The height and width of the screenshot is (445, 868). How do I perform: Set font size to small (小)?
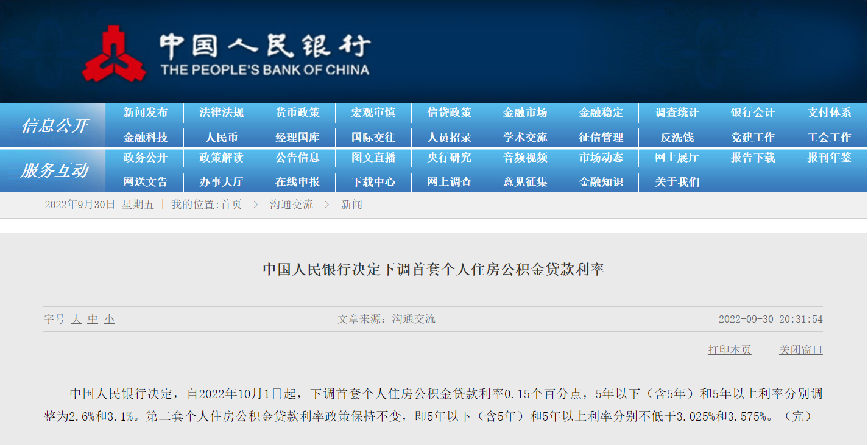tap(109, 319)
